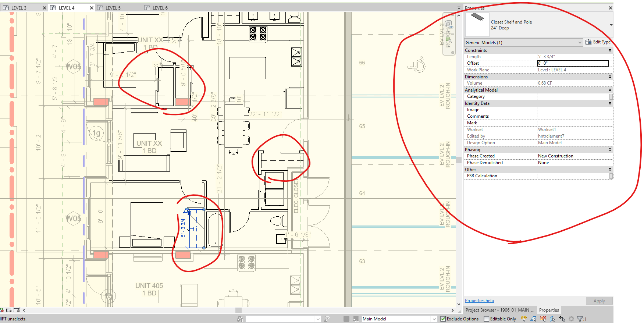Open the Properties help link

point(479,301)
